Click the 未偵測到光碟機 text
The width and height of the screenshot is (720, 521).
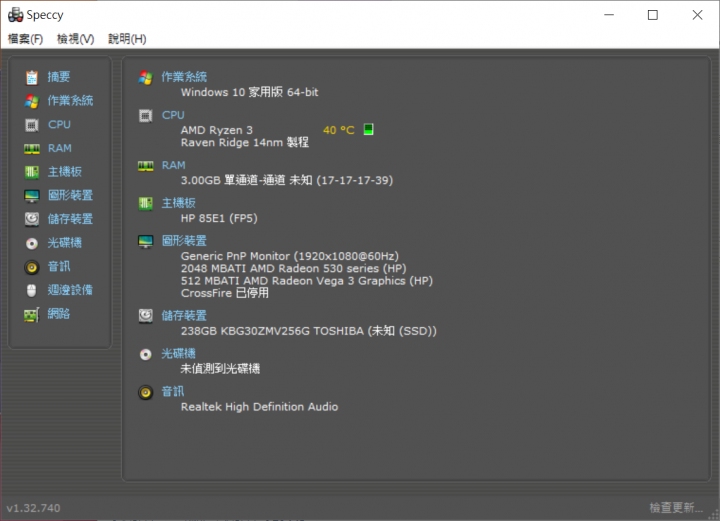(x=220, y=369)
